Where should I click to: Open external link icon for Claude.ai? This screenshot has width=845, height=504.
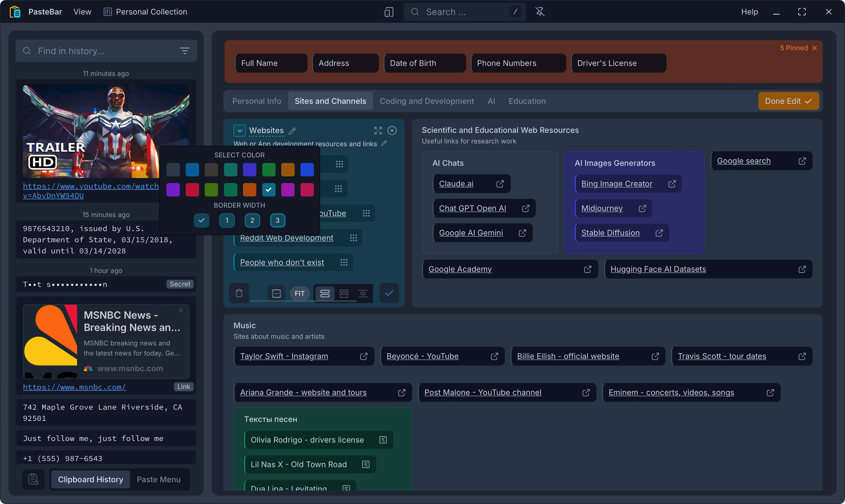point(500,184)
